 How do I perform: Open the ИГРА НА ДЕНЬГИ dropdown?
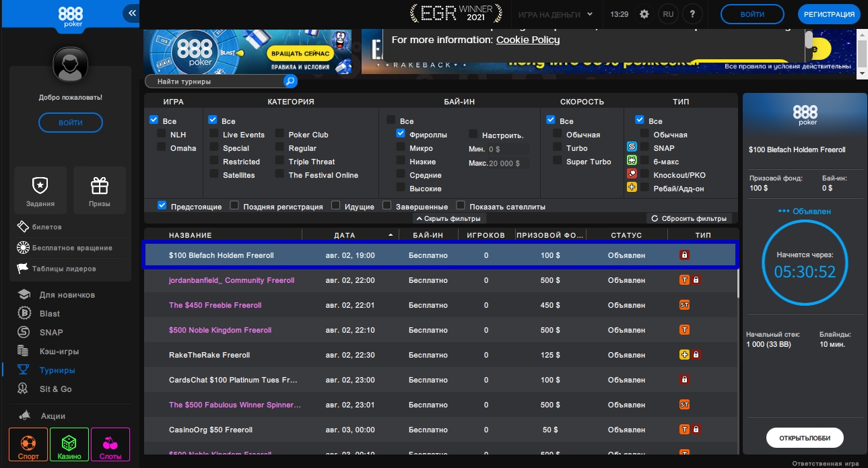556,14
